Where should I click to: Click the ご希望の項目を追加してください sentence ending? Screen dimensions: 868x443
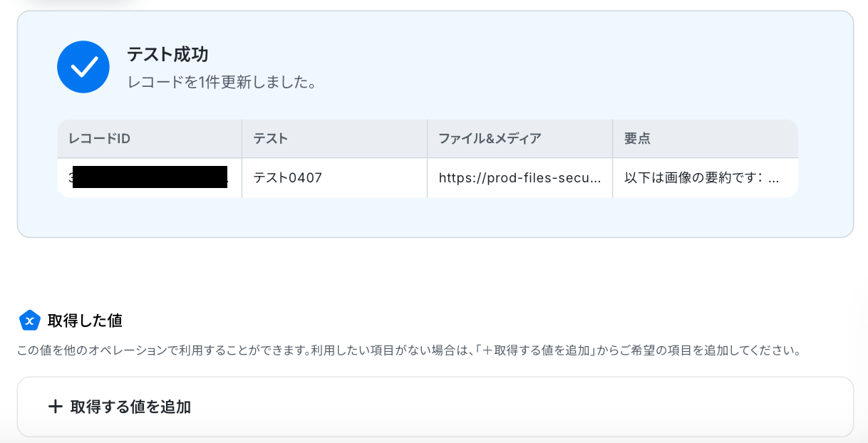pos(720,351)
